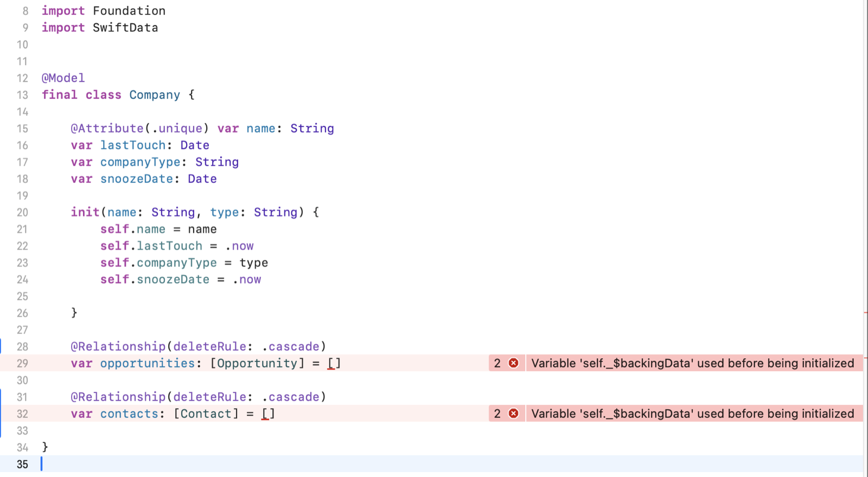This screenshot has height=477, width=868.
Task: Click 'opportunities' variable name
Action: click(148, 363)
